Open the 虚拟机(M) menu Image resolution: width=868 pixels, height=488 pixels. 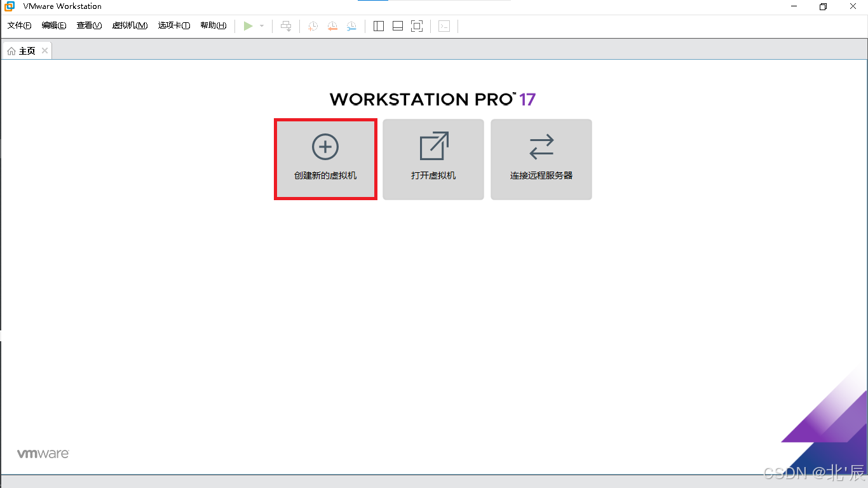point(130,25)
